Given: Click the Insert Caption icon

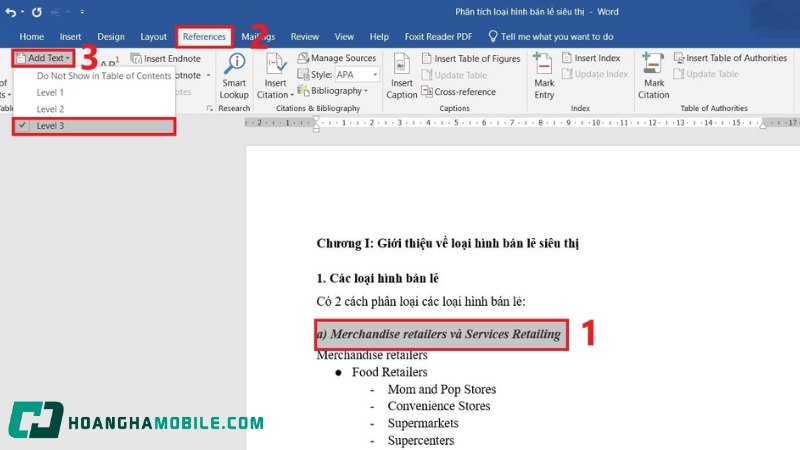Looking at the screenshot, I should (x=401, y=68).
